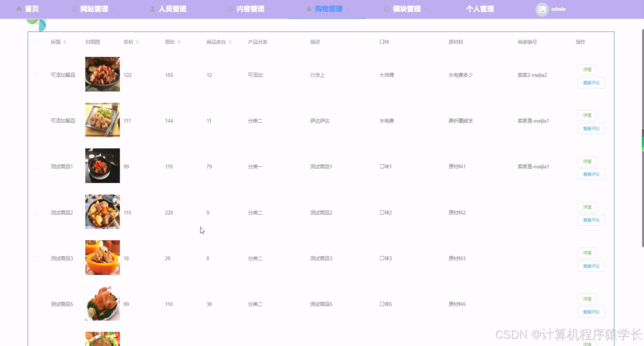The height and width of the screenshot is (346, 644).
Task: View comments (查看评论) for 测试商品2
Action: point(591,220)
